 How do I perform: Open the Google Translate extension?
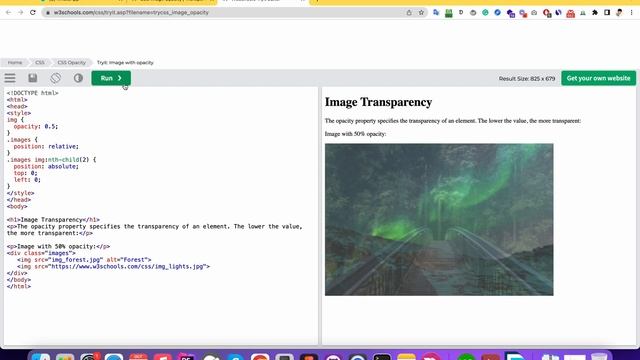point(436,13)
